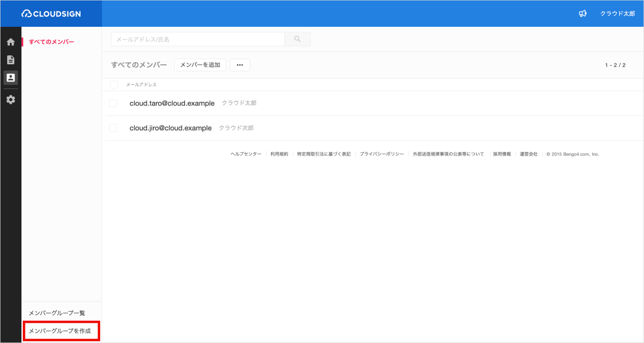This screenshot has width=644, height=343.
Task: Click the CloudSign logo
Action: click(51, 14)
